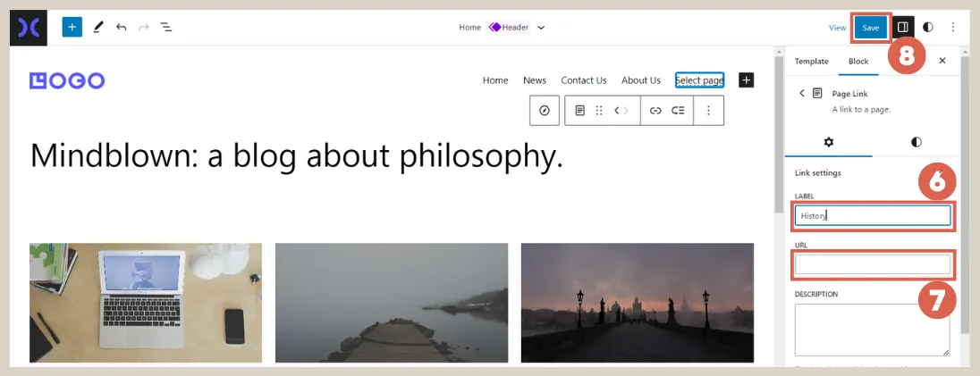Open block options three-dot menu in toolbar

(708, 111)
